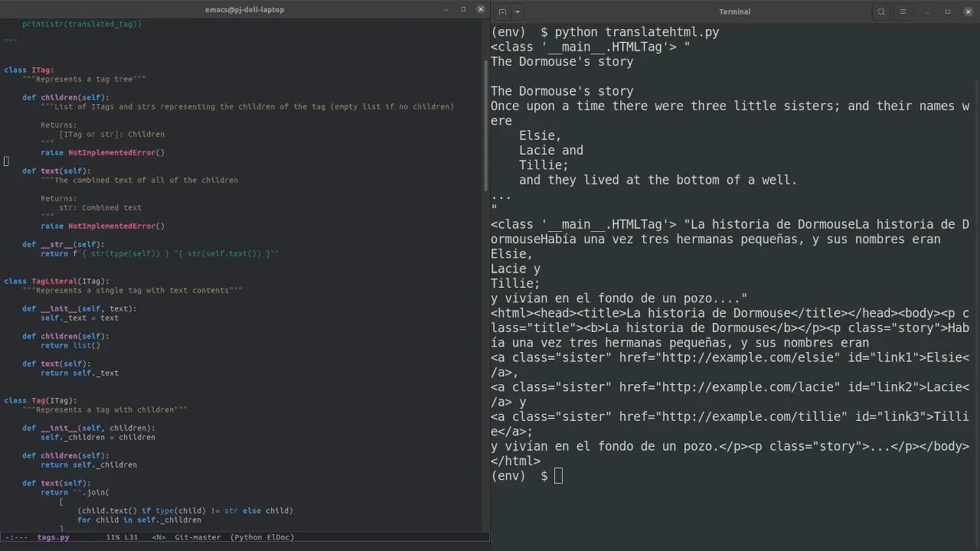Click the 11% L31 position indicator

click(122, 537)
